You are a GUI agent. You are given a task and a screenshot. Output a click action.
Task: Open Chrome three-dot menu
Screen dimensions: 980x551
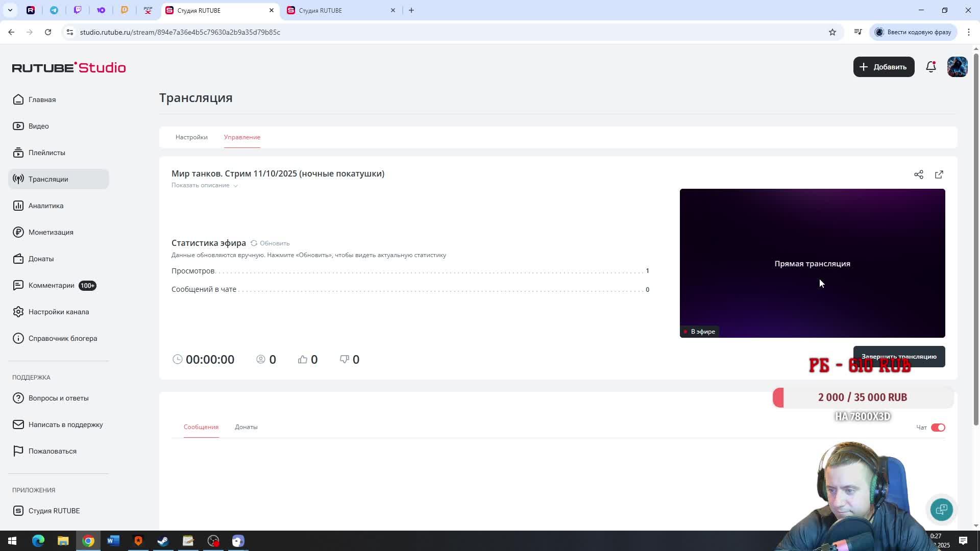pos(968,32)
